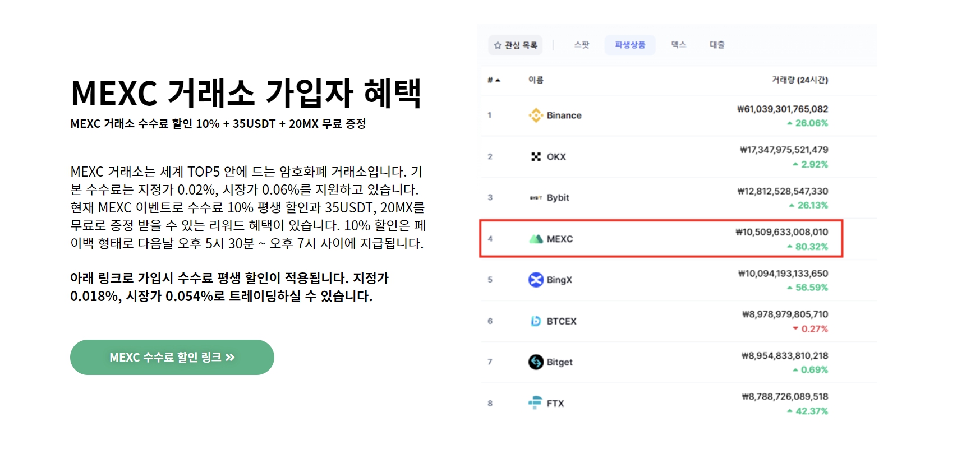Click the 거래량 (24시간) column header

pyautogui.click(x=799, y=80)
